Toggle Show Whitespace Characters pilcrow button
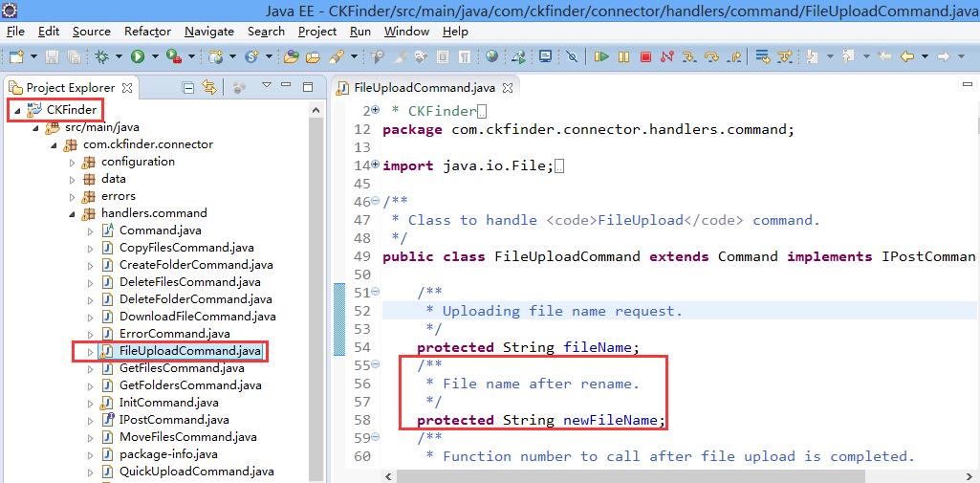980x483 pixels. pos(465,56)
